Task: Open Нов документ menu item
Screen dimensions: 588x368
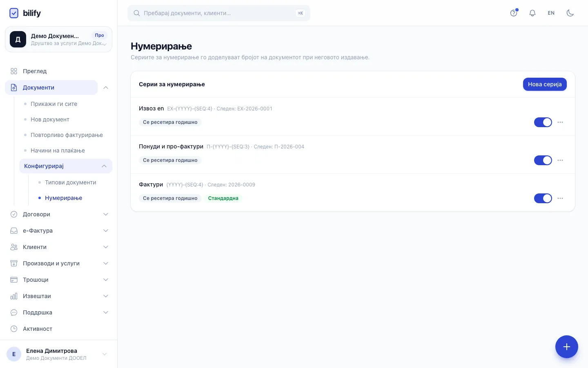Action: (50, 119)
